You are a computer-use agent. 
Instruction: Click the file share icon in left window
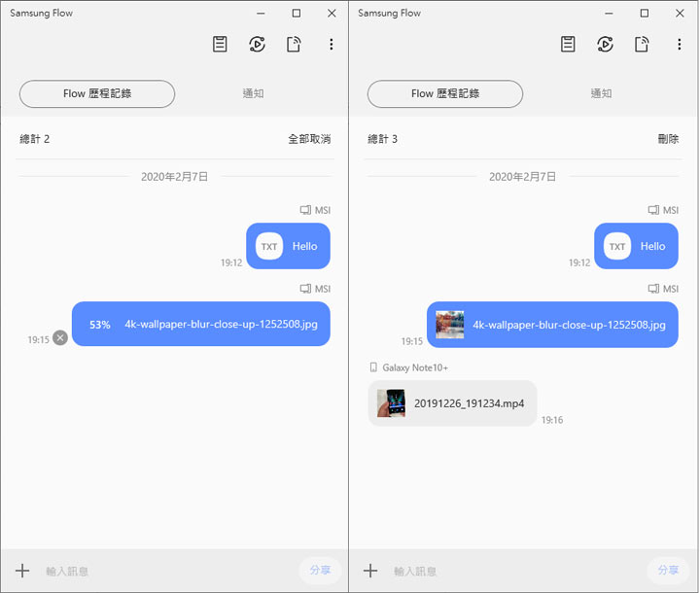point(294,45)
